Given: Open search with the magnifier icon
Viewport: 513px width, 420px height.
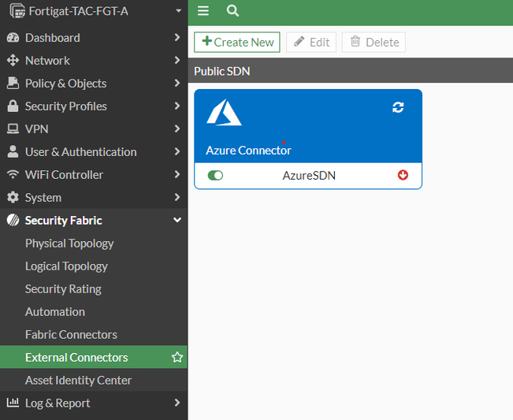Looking at the screenshot, I should [x=232, y=11].
